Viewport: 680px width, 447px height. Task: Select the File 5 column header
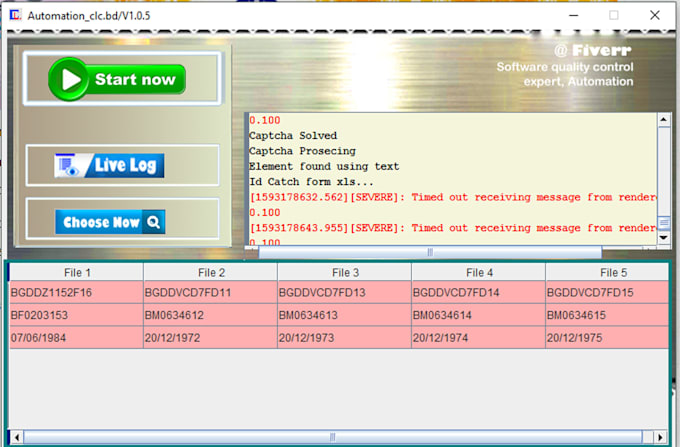607,272
